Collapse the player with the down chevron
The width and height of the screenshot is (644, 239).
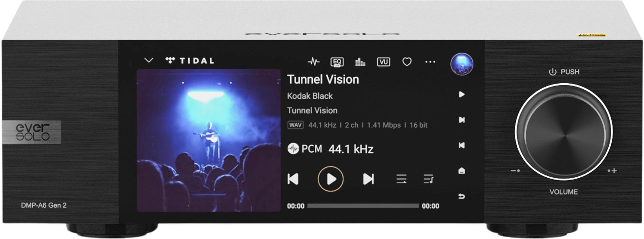[149, 60]
